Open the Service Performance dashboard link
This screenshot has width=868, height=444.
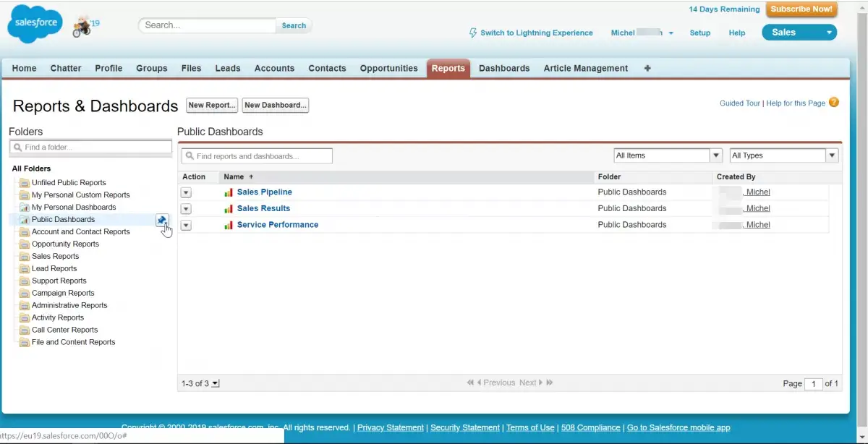278,225
